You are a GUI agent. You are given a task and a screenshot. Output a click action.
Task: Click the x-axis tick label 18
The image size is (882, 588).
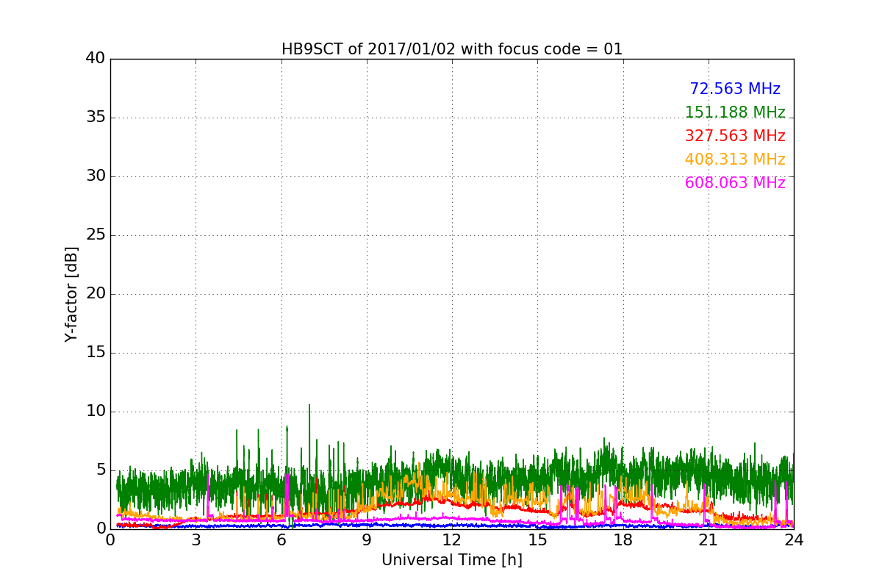click(623, 540)
